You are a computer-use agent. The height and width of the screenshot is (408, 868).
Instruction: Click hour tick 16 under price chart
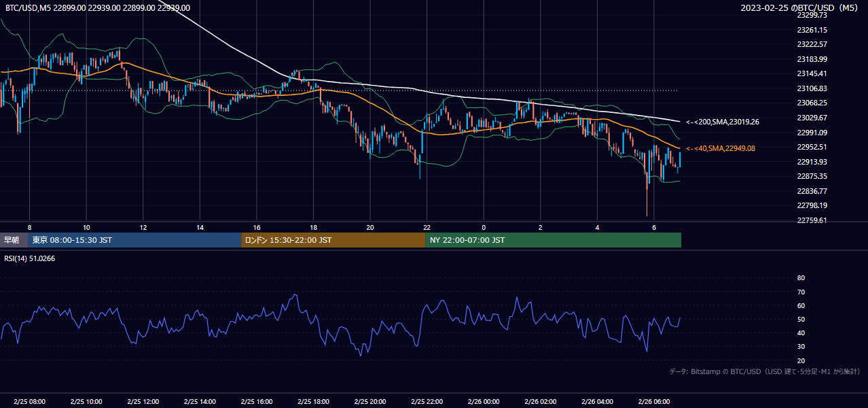pos(257,227)
